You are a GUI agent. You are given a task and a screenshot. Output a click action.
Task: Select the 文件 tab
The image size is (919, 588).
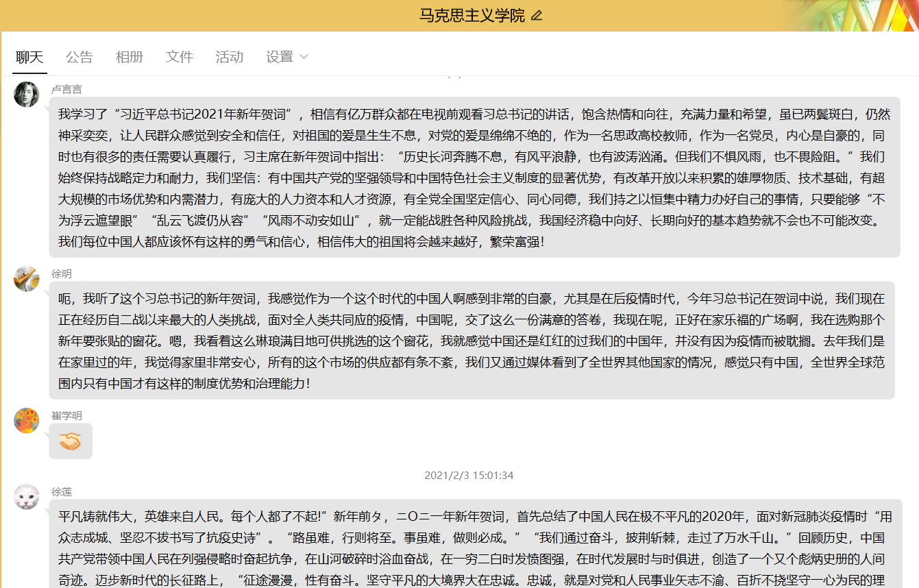180,57
